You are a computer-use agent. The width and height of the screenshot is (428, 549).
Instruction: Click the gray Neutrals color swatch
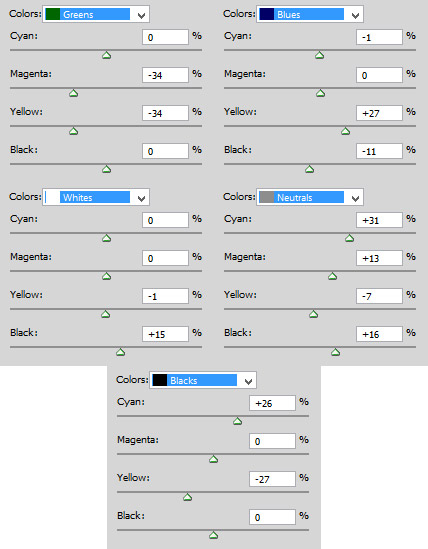pos(267,197)
